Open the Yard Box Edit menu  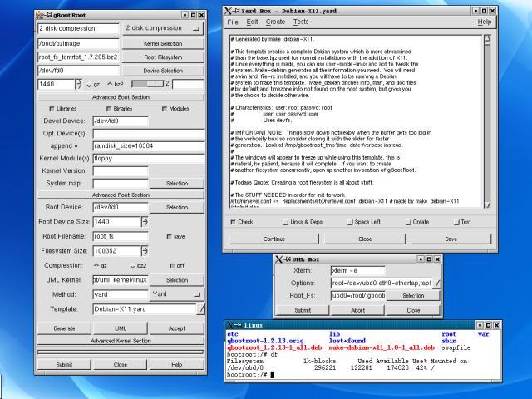(252, 22)
